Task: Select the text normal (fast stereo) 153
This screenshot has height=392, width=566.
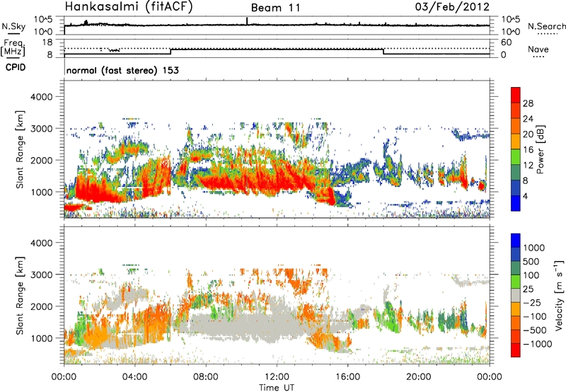Action: click(x=122, y=70)
